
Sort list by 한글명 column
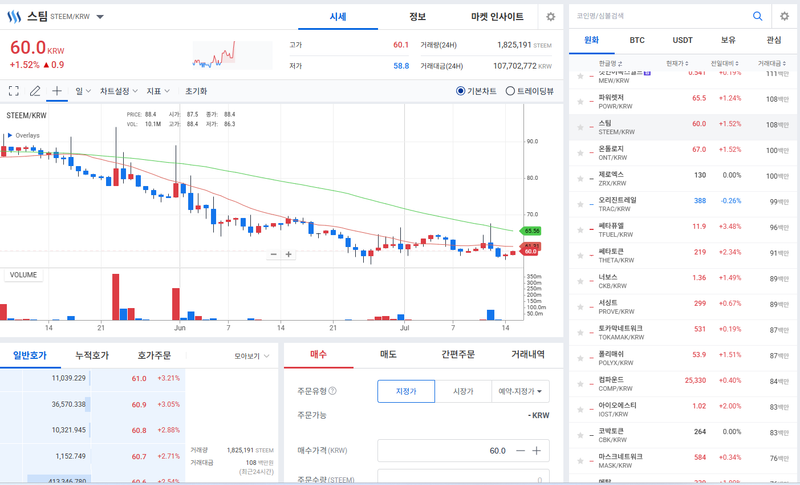click(x=610, y=63)
